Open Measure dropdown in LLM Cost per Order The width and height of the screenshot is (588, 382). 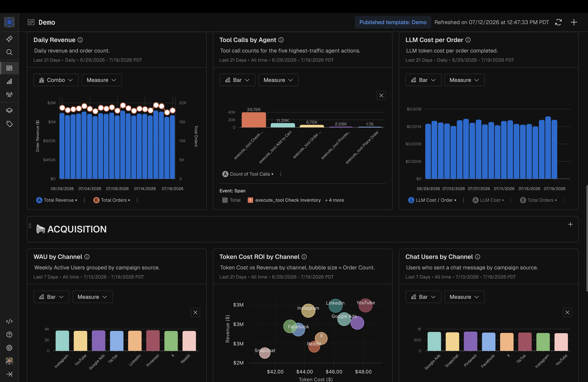464,80
